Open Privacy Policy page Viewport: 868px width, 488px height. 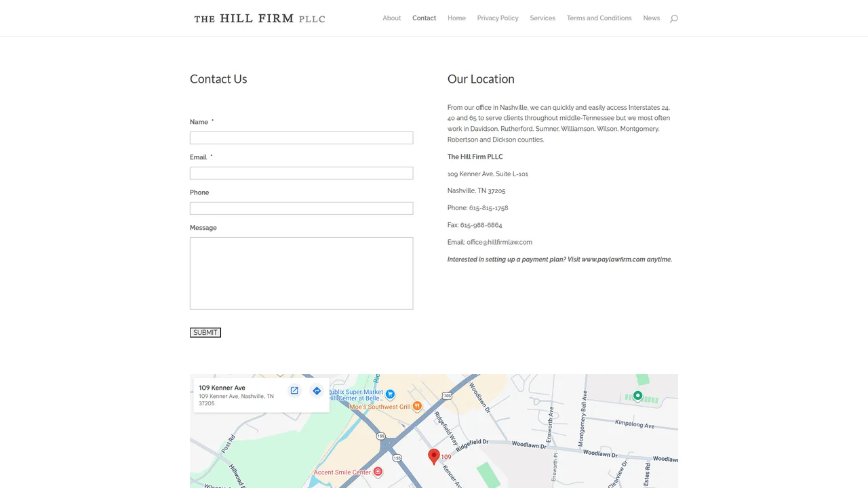coord(498,18)
